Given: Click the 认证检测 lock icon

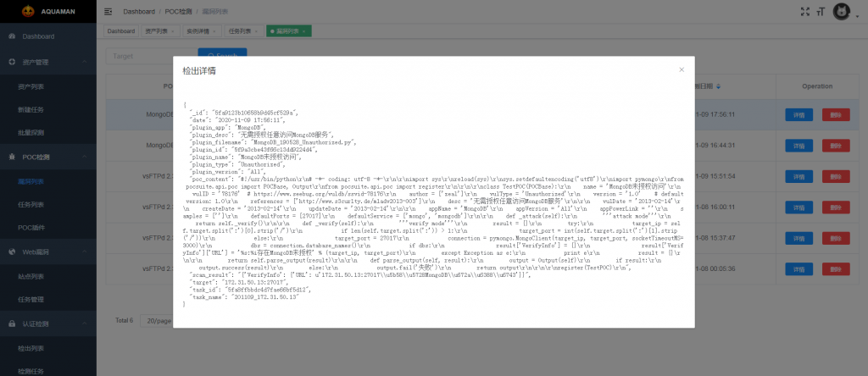Looking at the screenshot, I should point(12,323).
